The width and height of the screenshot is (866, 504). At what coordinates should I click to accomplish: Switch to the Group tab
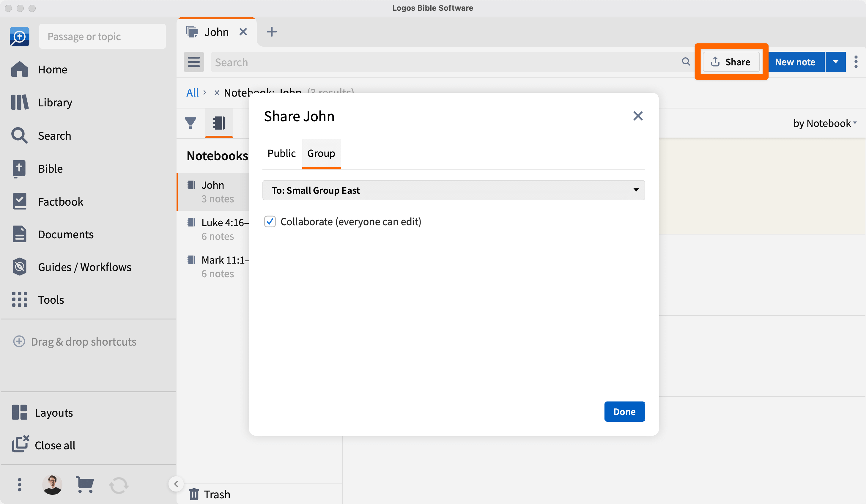click(321, 153)
